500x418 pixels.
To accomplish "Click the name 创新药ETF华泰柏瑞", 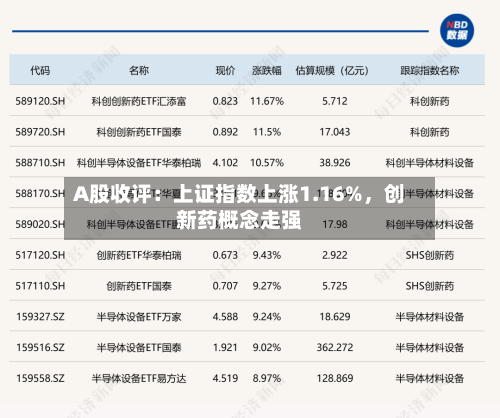I will pos(139,255).
